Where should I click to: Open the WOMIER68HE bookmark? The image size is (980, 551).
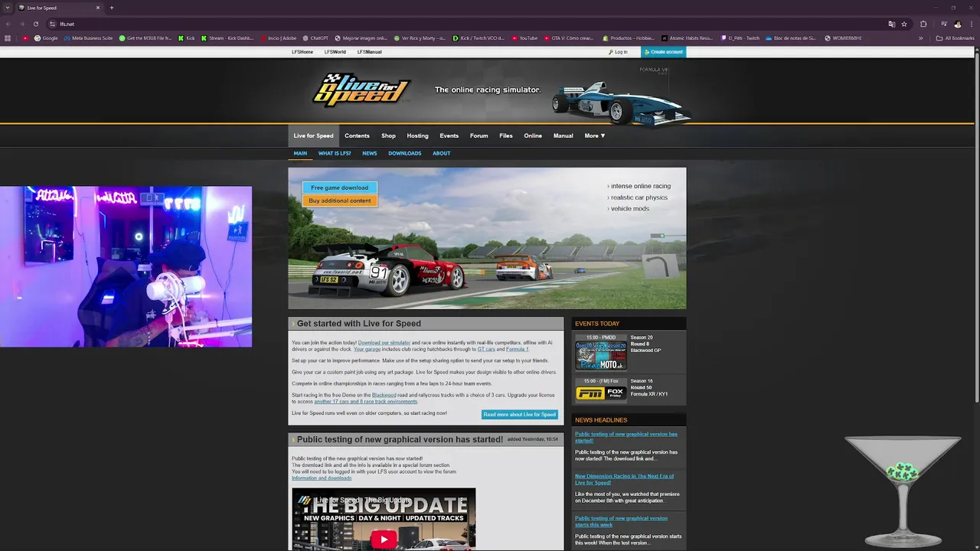pyautogui.click(x=843, y=37)
